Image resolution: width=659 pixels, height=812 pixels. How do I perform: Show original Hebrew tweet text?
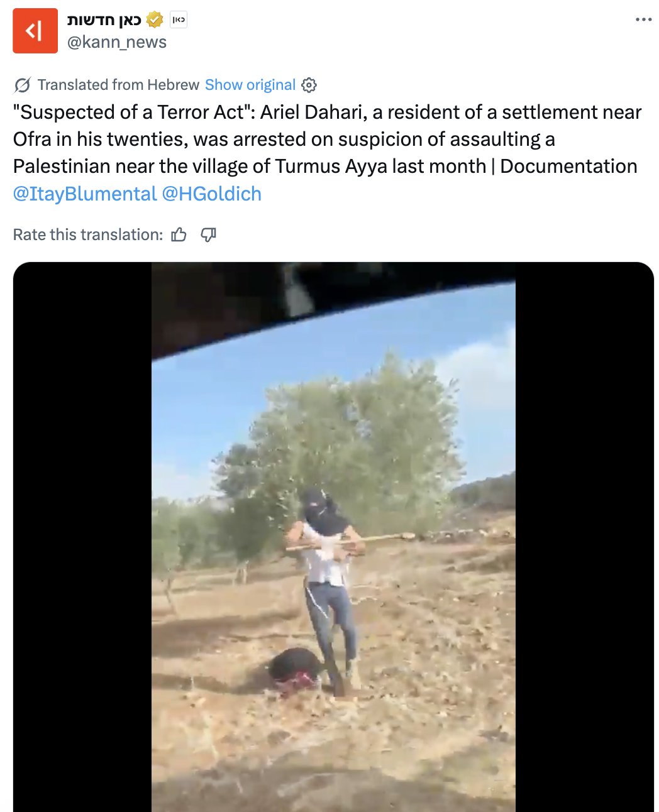click(250, 85)
